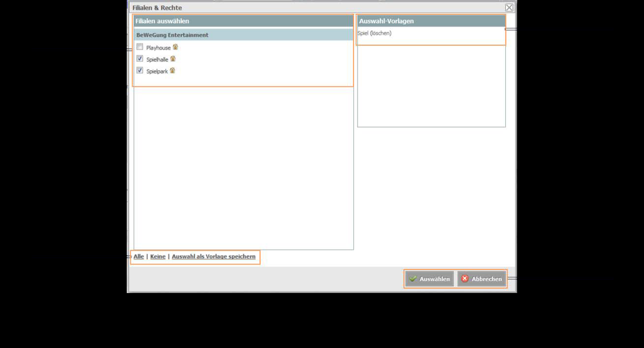Uncheck the Spielpark checkbox
Image resolution: width=644 pixels, height=348 pixels.
coord(139,71)
